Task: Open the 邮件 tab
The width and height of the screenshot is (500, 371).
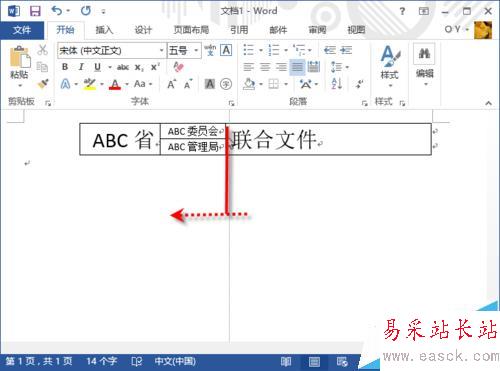Action: click(x=278, y=30)
